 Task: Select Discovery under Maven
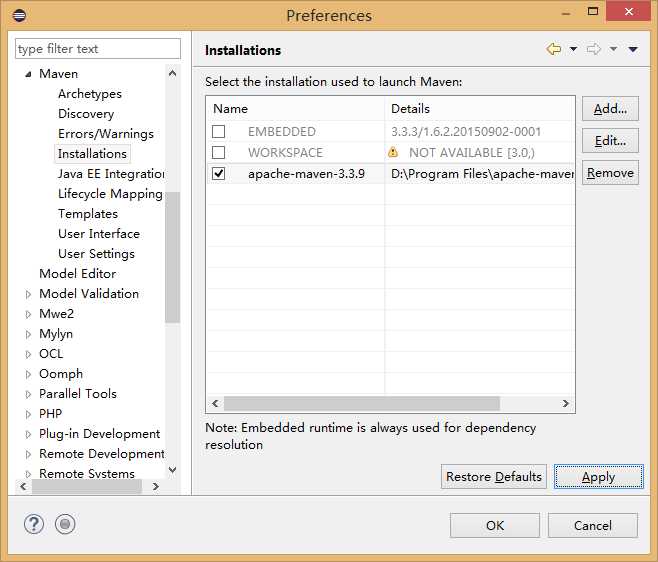tap(86, 114)
